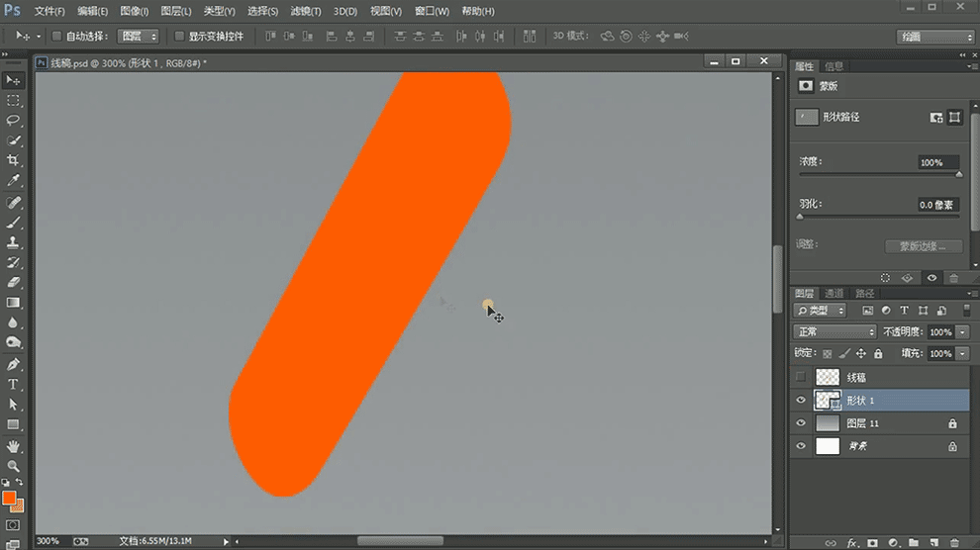Viewport: 980px width, 550px height.
Task: Show the 线稿 layer visibility
Action: (x=801, y=377)
